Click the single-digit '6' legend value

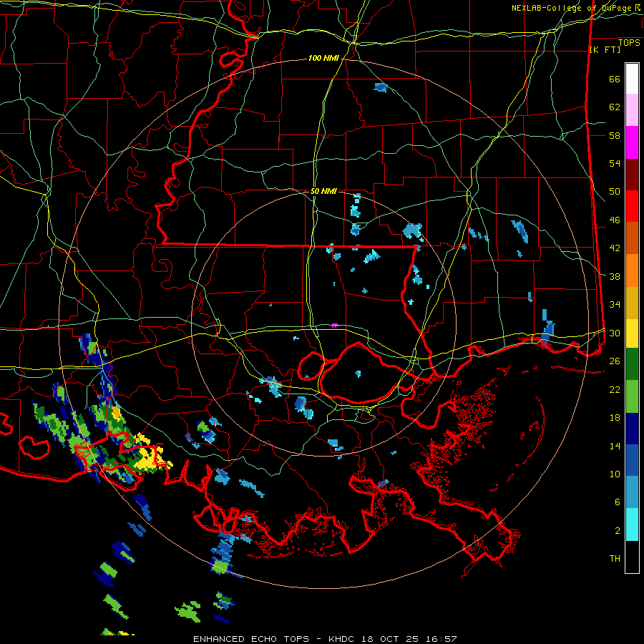pyautogui.click(x=618, y=502)
